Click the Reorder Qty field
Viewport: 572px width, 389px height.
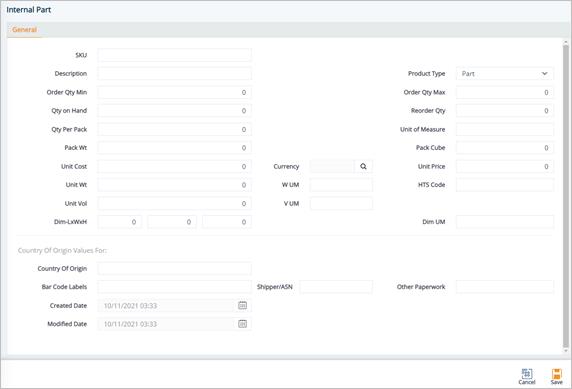505,111
